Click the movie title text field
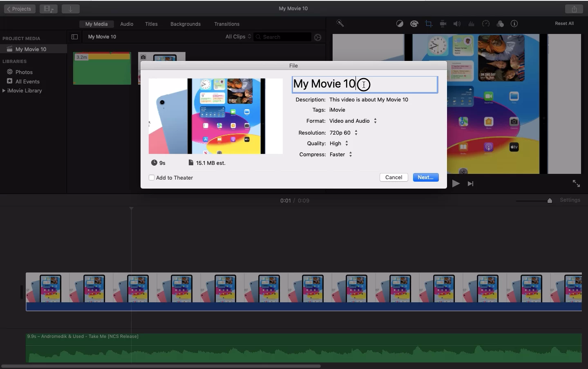The height and width of the screenshot is (369, 588). [x=365, y=85]
